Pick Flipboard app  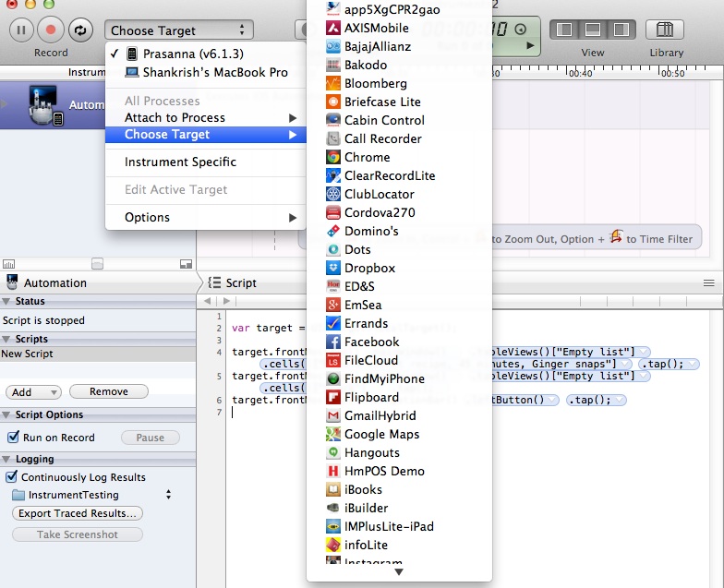pyautogui.click(x=399, y=397)
